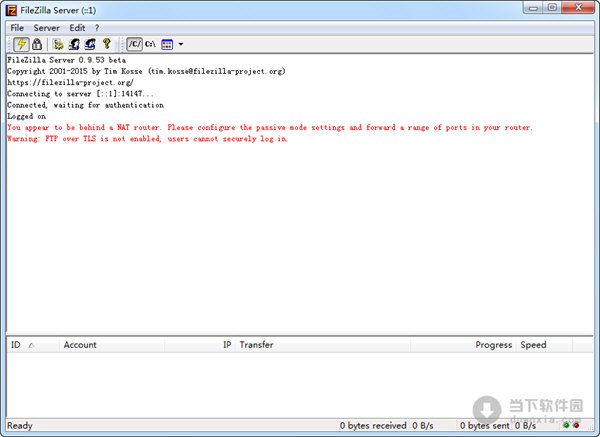
Task: Expand the dropdown arrow beside the grid icon
Action: point(181,44)
